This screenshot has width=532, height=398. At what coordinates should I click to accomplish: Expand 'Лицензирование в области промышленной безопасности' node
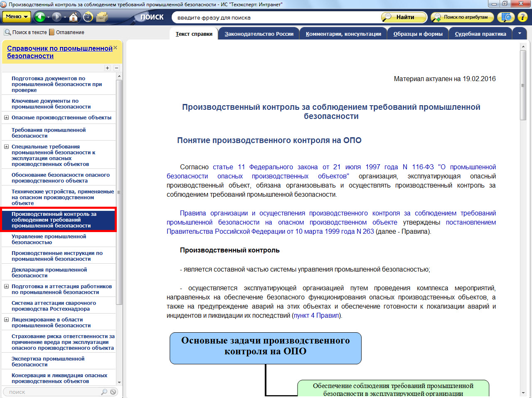coord(6,320)
